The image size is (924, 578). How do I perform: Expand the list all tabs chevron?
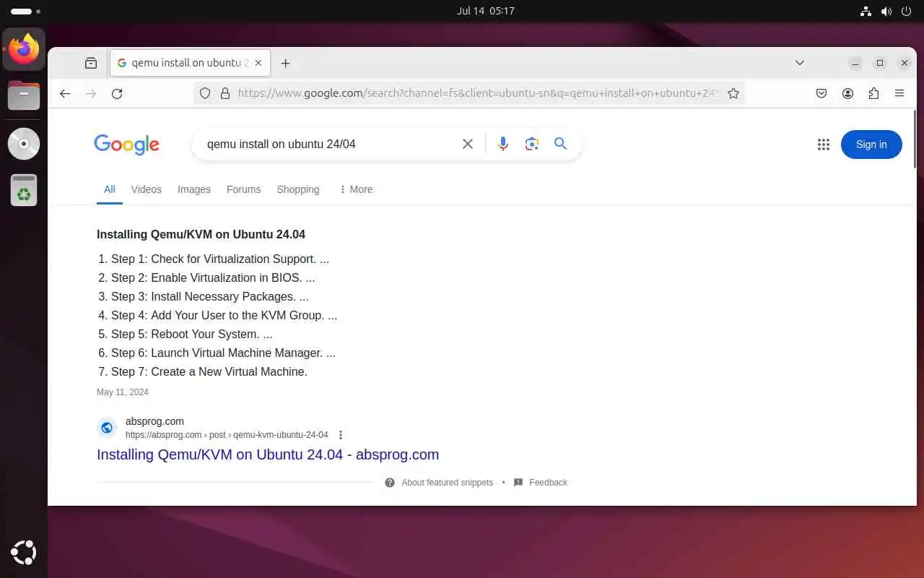point(800,63)
